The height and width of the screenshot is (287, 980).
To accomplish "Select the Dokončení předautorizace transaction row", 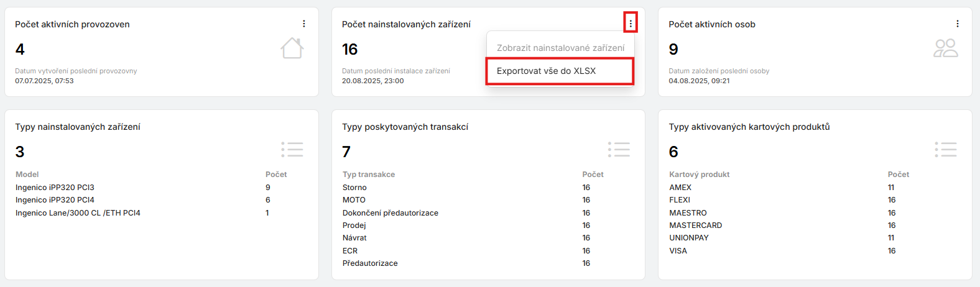I will pyautogui.click(x=390, y=213).
